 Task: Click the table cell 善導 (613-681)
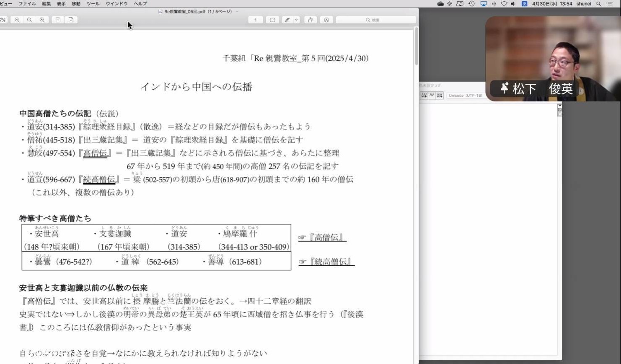[x=235, y=262]
